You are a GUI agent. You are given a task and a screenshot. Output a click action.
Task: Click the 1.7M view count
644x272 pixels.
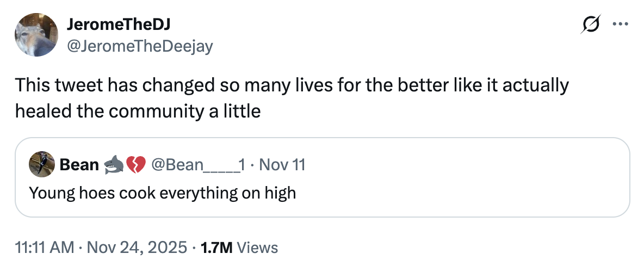point(216,248)
